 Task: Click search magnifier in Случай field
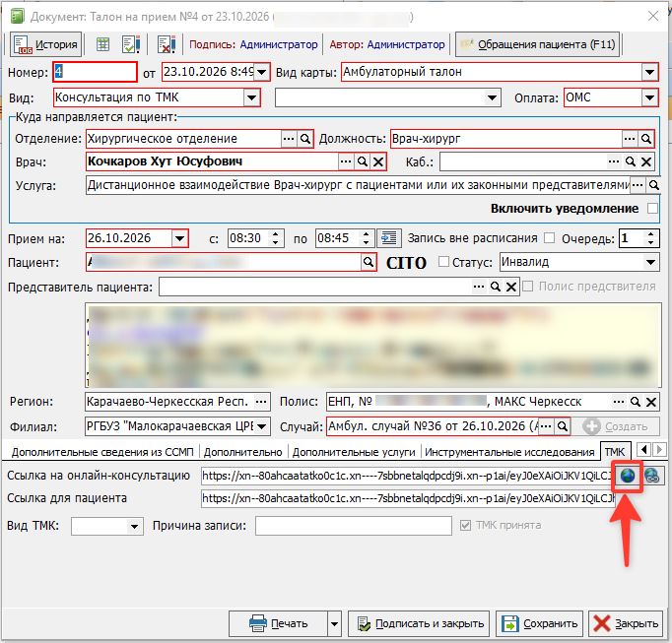coord(563,426)
